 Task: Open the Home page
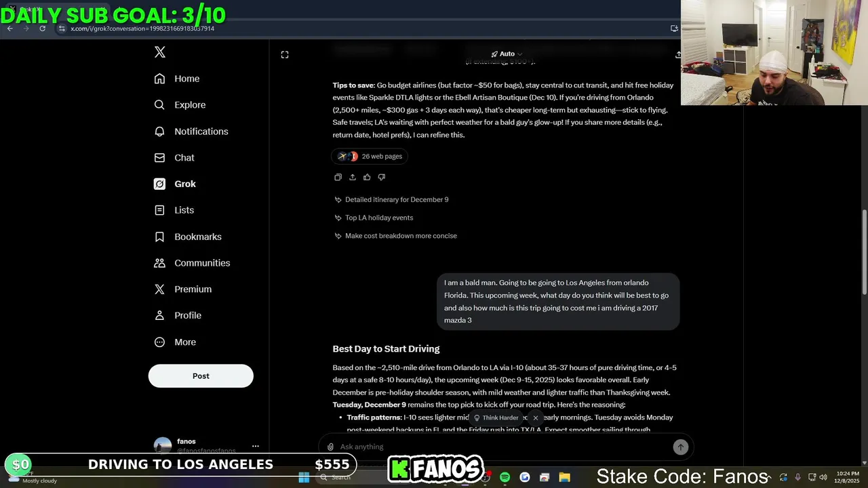pos(177,79)
